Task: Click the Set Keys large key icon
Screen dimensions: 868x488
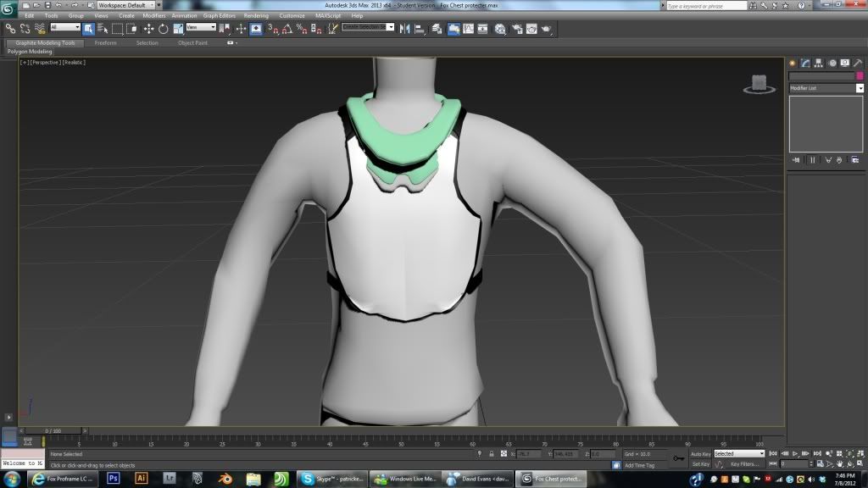Action: pos(678,458)
